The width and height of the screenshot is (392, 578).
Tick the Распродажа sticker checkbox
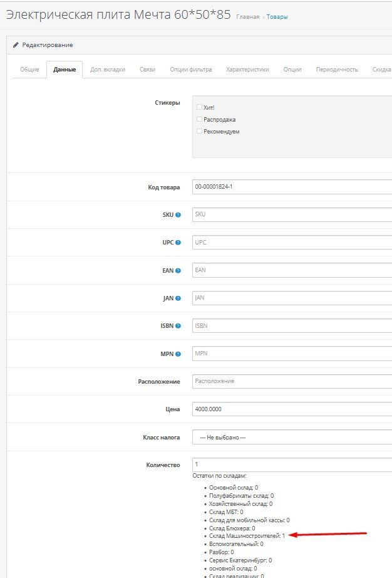pyautogui.click(x=199, y=119)
